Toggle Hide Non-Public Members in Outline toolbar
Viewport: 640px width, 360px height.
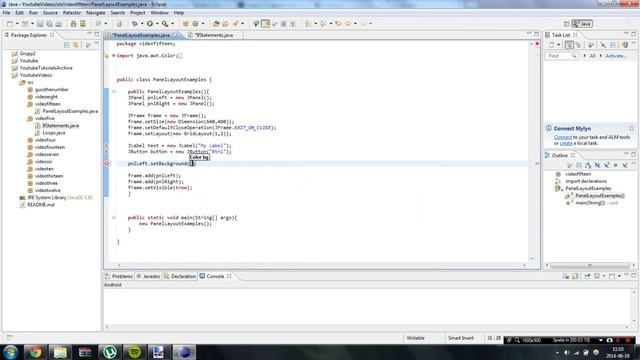click(616, 165)
